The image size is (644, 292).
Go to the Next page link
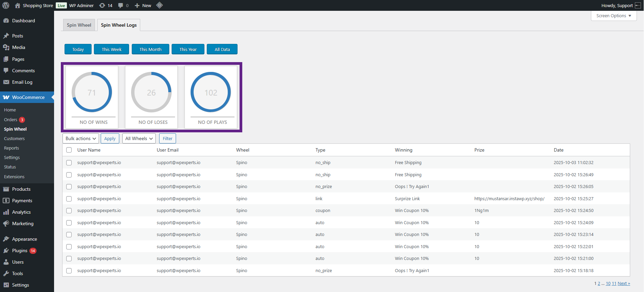623,284
